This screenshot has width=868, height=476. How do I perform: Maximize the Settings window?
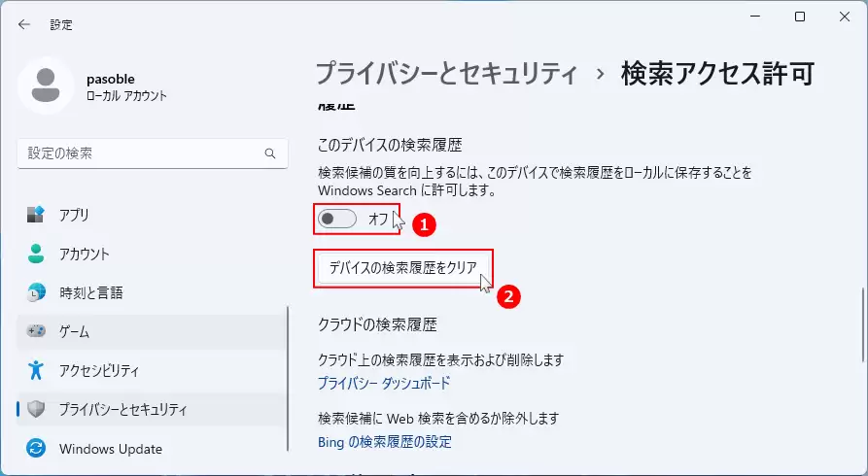coord(800,17)
